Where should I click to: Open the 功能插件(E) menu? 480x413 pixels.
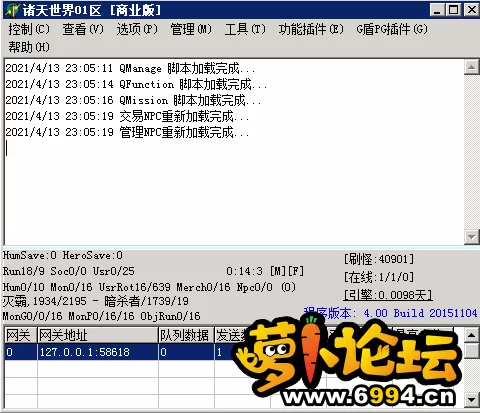[311, 29]
